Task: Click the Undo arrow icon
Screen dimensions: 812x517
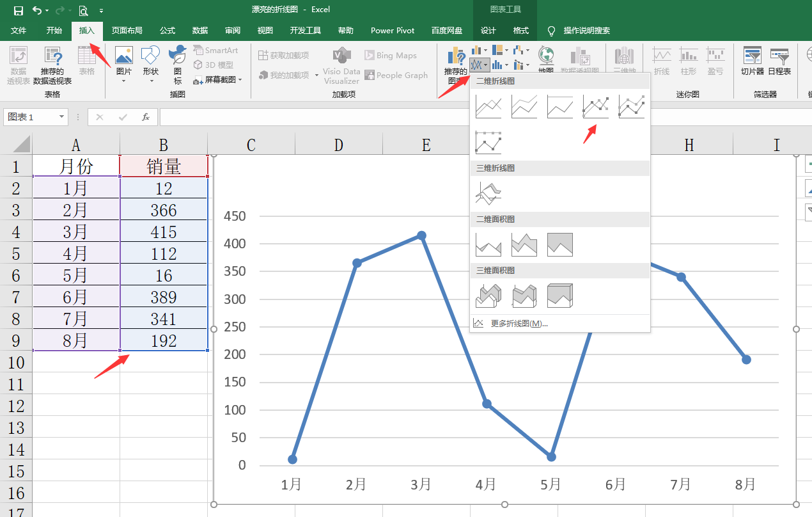Action: point(36,10)
